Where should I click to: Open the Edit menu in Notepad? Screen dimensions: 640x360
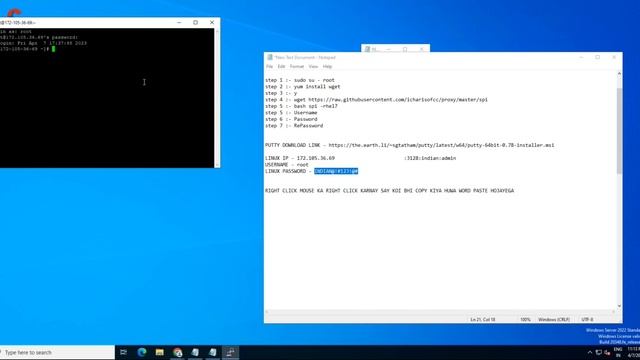point(281,67)
